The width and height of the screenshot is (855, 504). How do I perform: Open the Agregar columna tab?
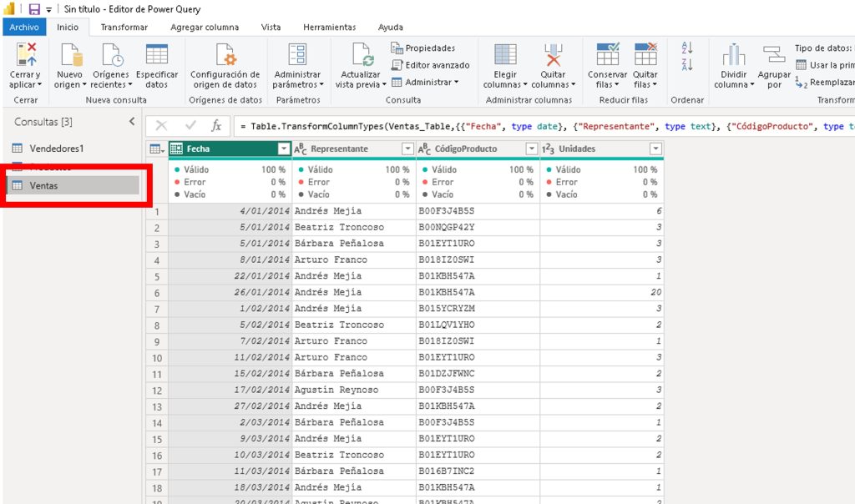[204, 27]
